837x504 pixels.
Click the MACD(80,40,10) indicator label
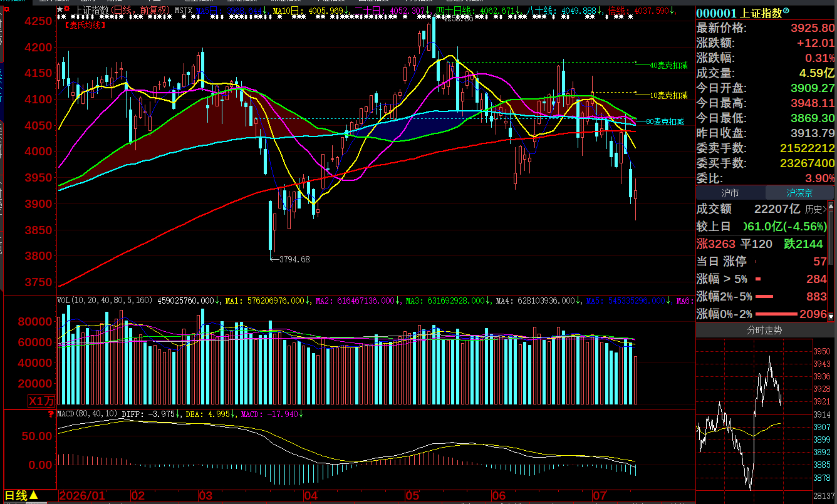click(87, 414)
